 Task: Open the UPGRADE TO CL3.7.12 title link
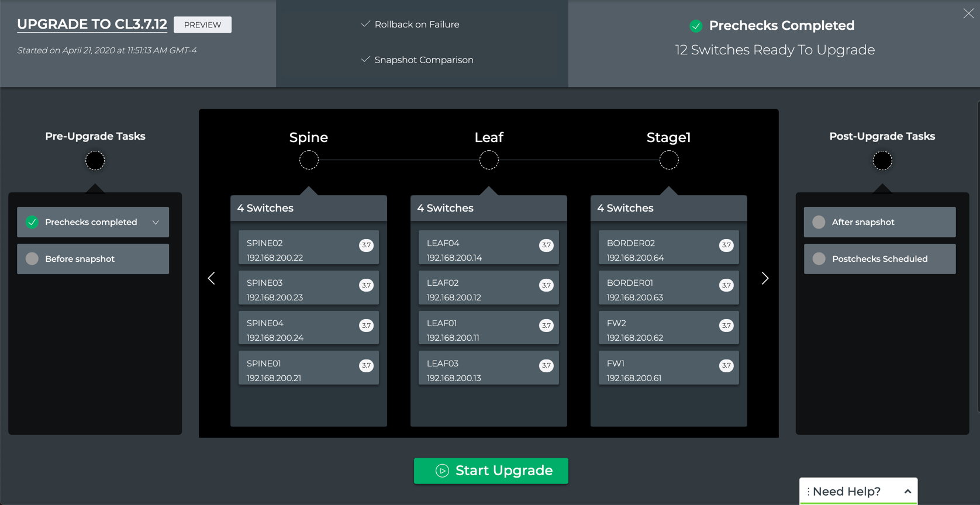(92, 24)
